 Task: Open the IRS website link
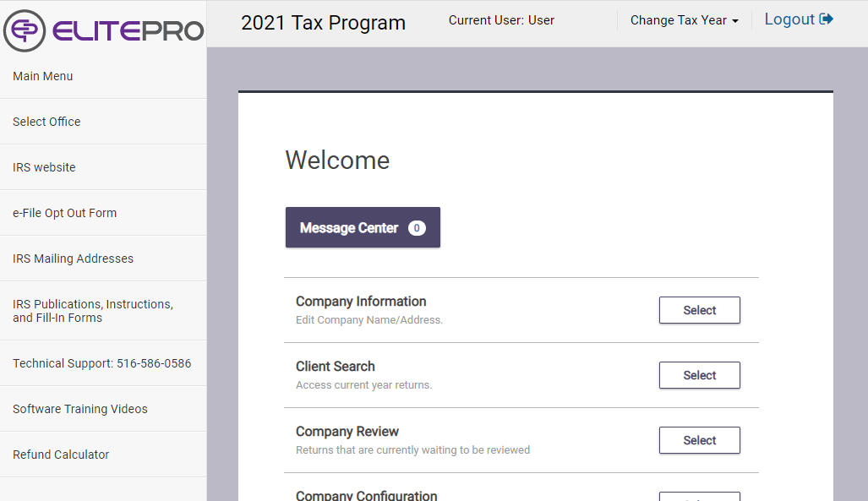tap(44, 167)
